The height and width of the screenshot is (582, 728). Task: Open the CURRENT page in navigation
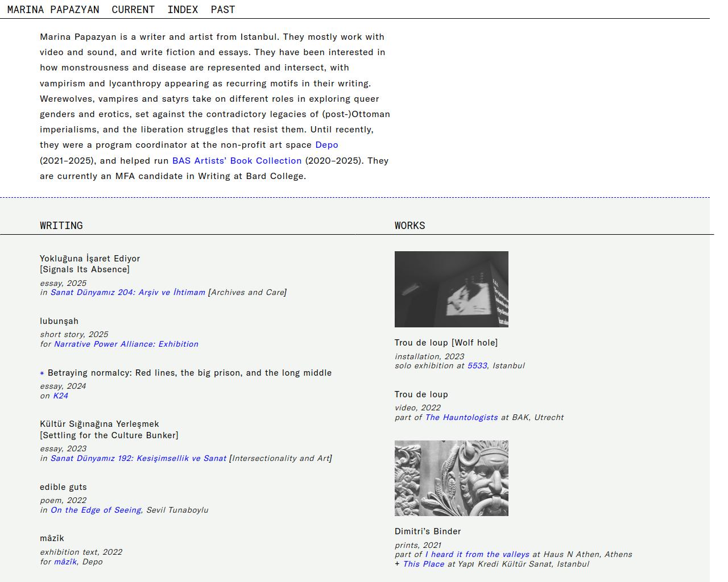coord(133,10)
